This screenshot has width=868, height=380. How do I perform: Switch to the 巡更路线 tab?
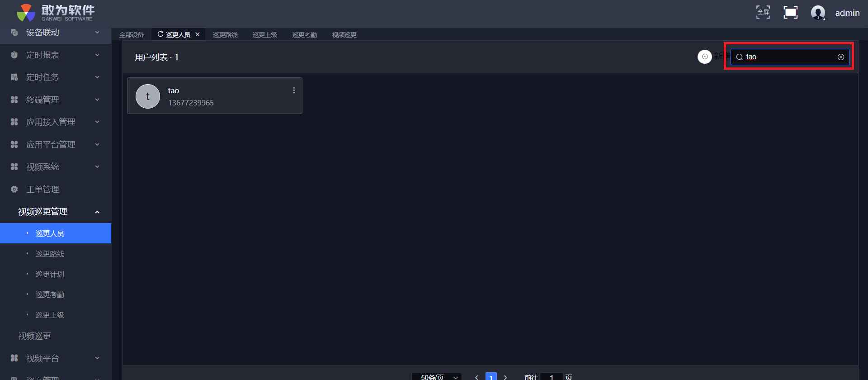pyautogui.click(x=225, y=35)
